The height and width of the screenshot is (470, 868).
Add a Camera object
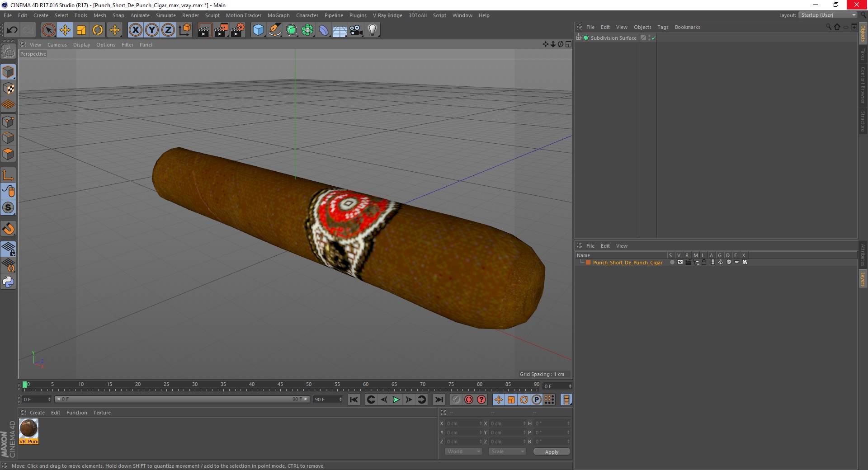(x=356, y=30)
